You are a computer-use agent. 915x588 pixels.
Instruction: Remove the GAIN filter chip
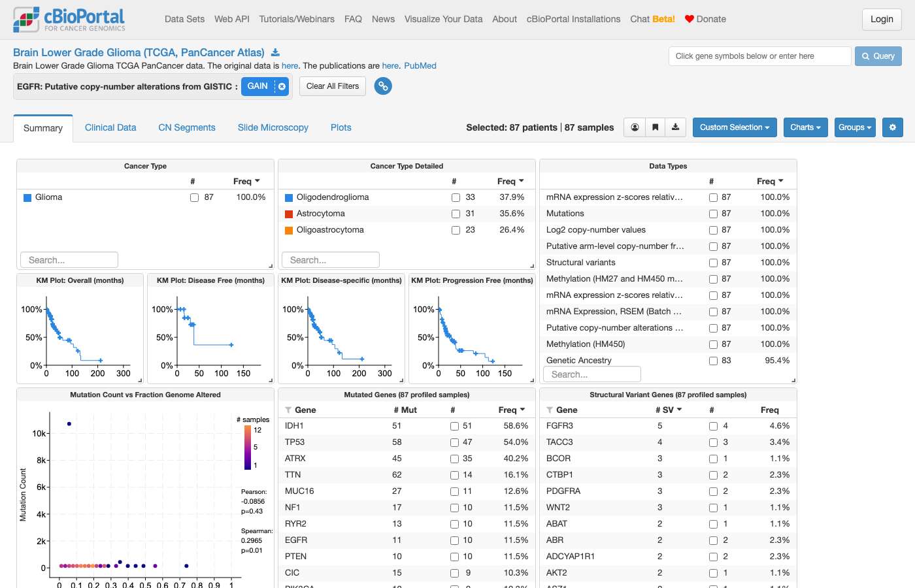[x=282, y=86]
